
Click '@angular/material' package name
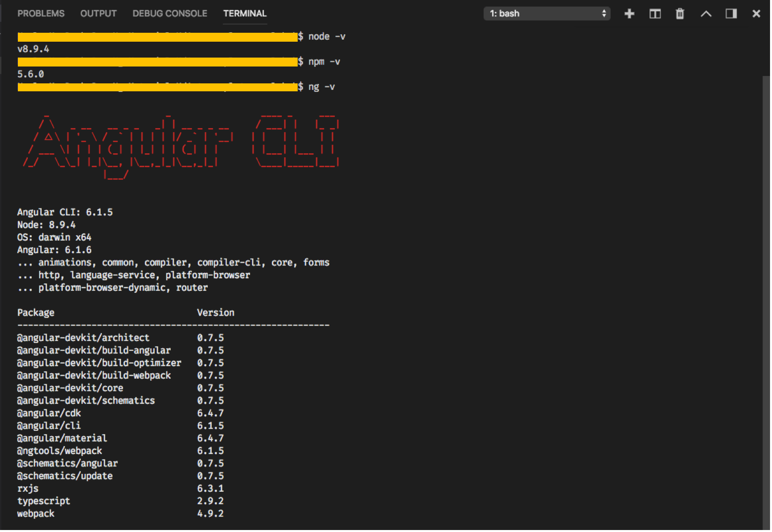click(63, 438)
